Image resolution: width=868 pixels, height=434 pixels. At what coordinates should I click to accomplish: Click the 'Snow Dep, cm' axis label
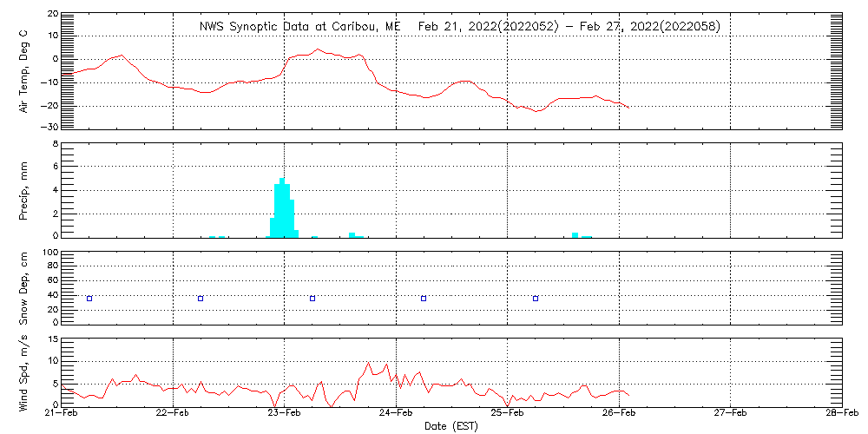[23, 288]
